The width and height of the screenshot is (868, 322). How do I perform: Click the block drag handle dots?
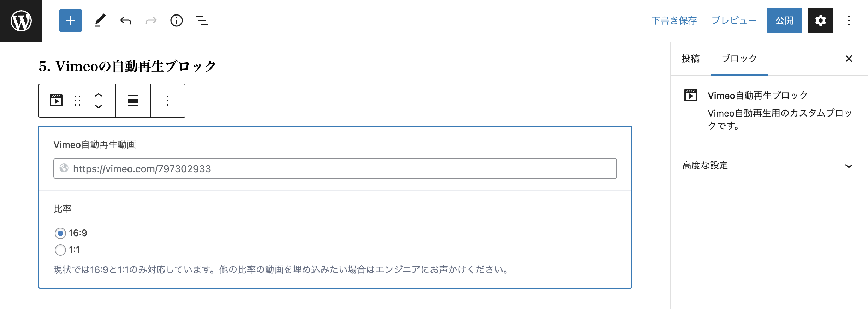pos(77,101)
